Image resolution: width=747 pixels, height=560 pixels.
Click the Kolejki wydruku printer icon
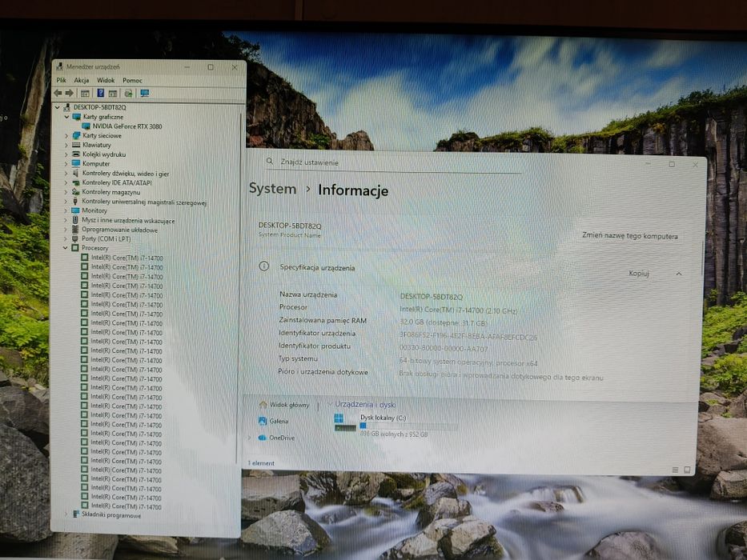(76, 154)
